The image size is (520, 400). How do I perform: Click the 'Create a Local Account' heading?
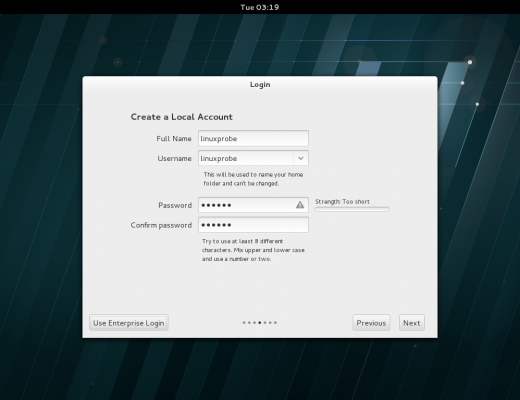pyautogui.click(x=182, y=117)
